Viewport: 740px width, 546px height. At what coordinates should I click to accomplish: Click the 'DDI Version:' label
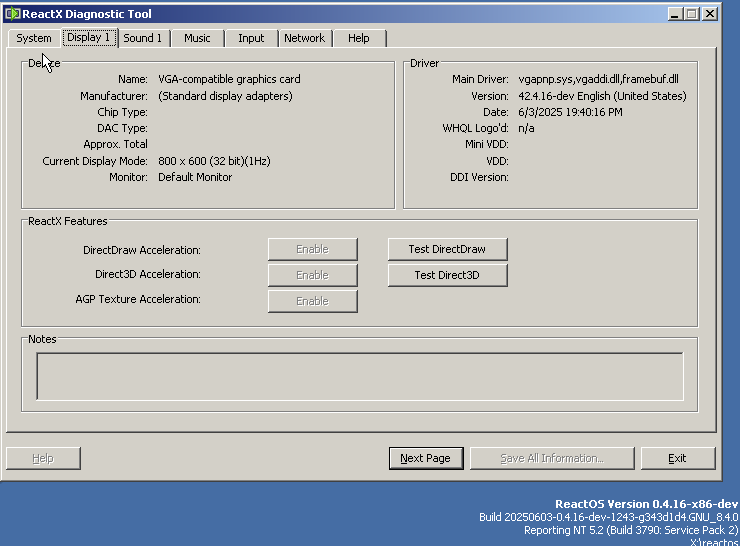[x=479, y=177]
